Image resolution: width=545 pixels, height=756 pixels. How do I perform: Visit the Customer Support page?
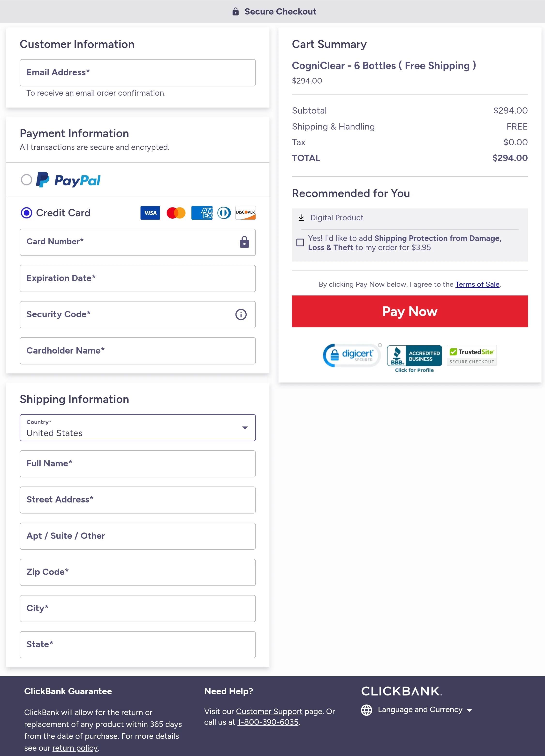[x=270, y=711]
